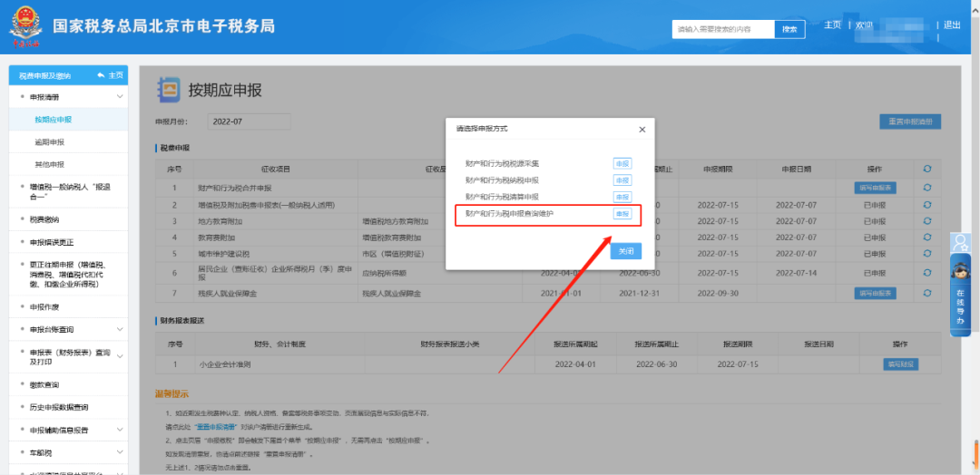
Task: Refresh row 1 财产和行为税合并申报
Action: pos(926,188)
